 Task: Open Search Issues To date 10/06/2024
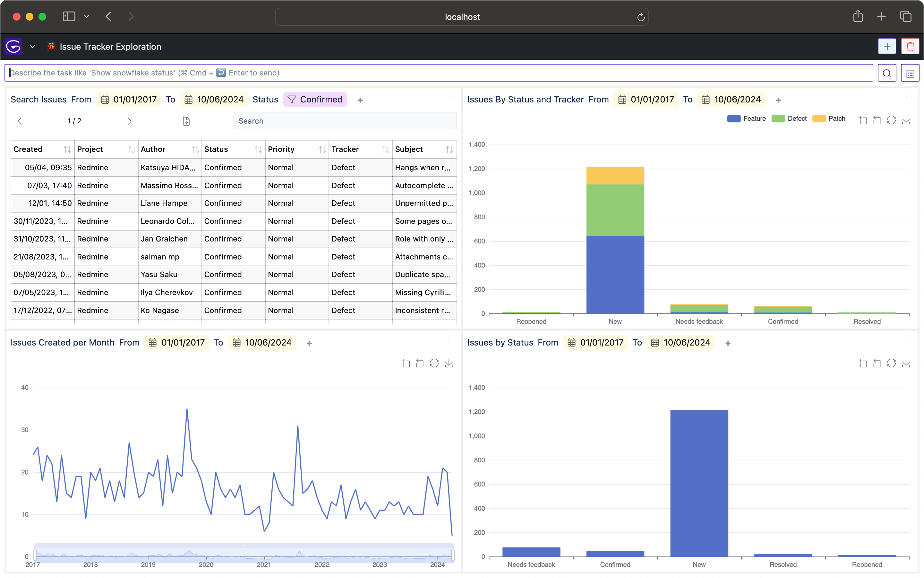coord(214,100)
